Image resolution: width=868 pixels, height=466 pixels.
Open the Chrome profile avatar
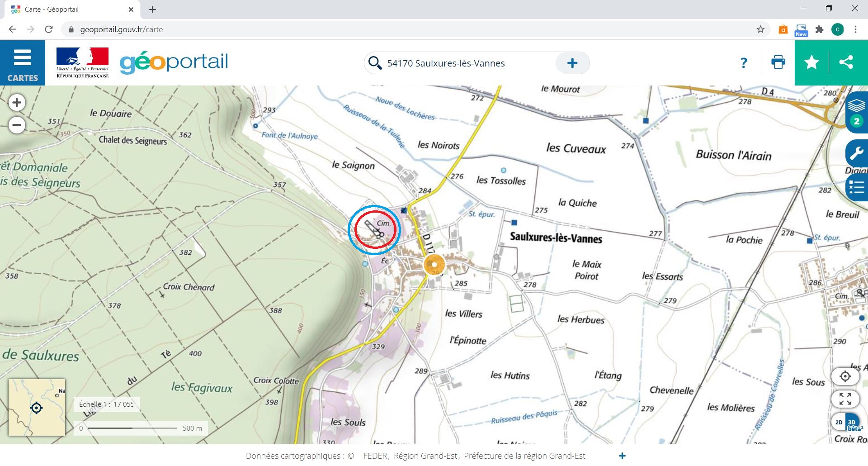tap(837, 29)
